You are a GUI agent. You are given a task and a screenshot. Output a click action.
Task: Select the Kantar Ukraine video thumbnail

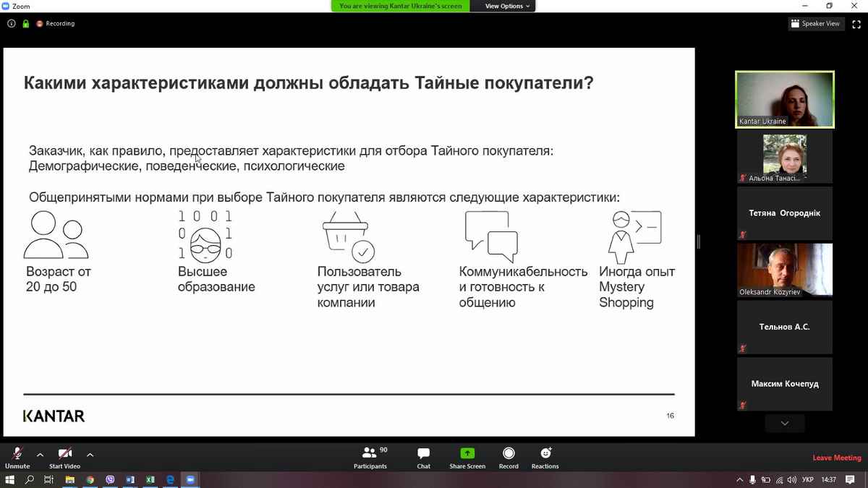784,99
